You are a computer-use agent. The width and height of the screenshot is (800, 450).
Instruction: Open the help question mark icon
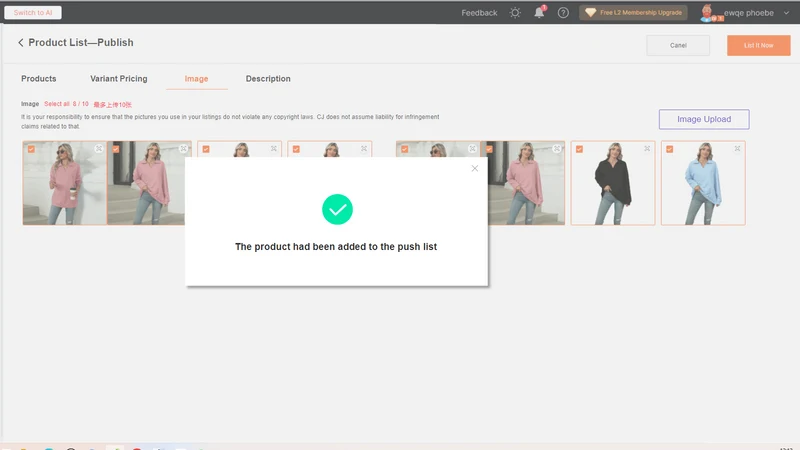(563, 13)
